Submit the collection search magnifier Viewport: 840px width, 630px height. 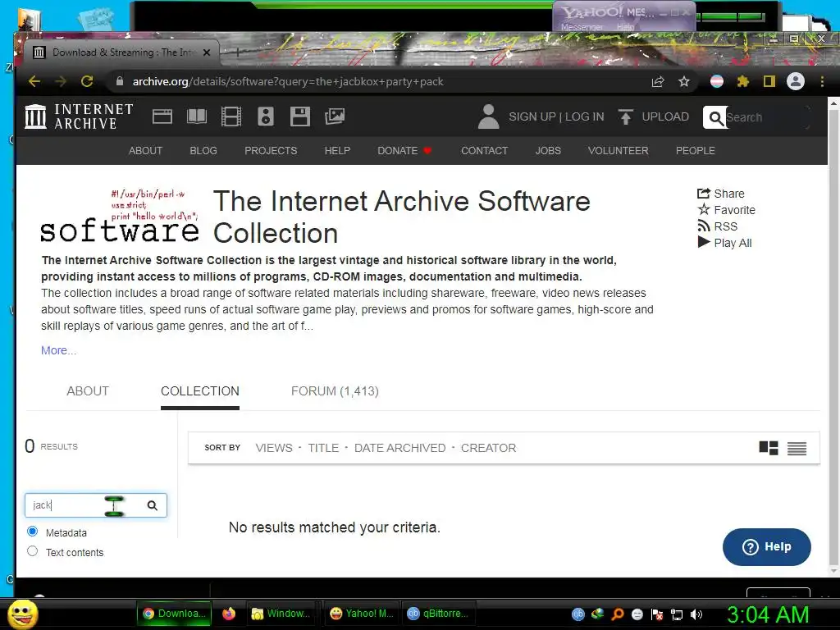pos(152,505)
